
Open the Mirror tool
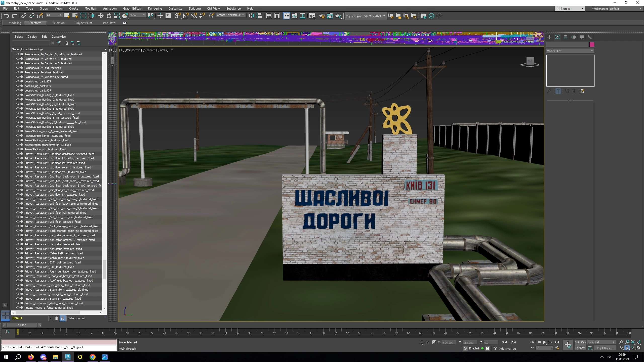coord(251,16)
